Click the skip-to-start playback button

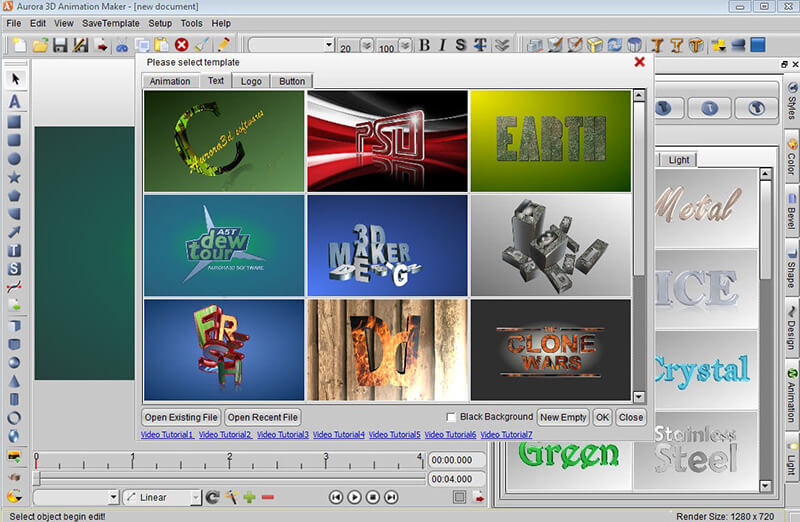pos(336,497)
